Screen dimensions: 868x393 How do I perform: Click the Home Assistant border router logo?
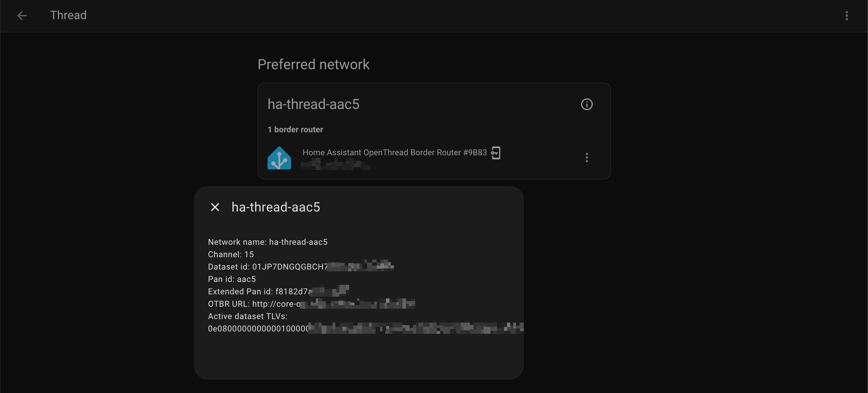pyautogui.click(x=279, y=158)
